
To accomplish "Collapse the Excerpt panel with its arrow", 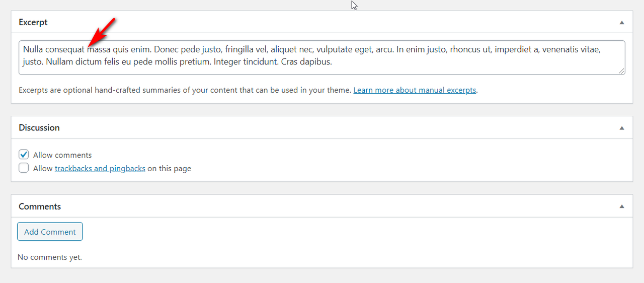I will click(x=622, y=23).
